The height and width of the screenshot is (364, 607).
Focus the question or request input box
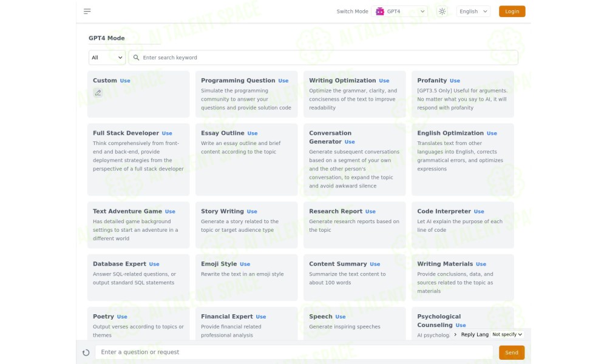click(x=294, y=352)
